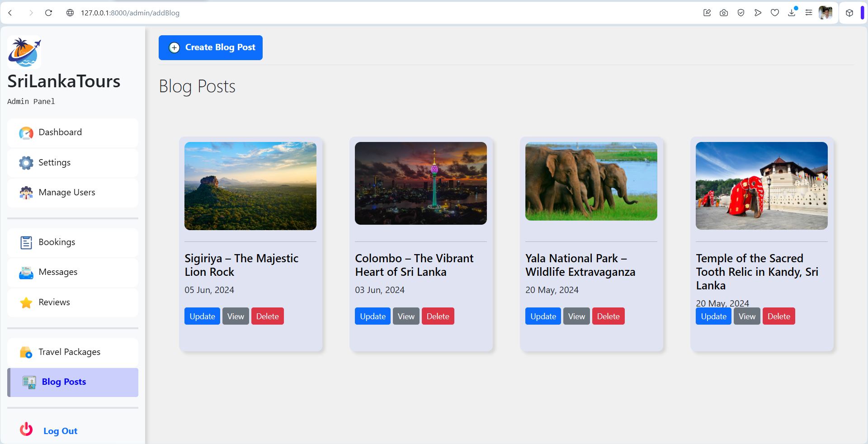The height and width of the screenshot is (444, 868).
Task: Click the Manage Users people icon
Action: click(x=26, y=193)
